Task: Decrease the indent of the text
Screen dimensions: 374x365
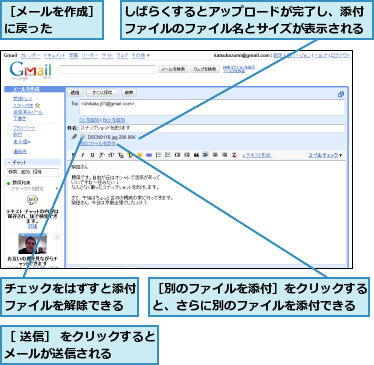Action: (178, 155)
